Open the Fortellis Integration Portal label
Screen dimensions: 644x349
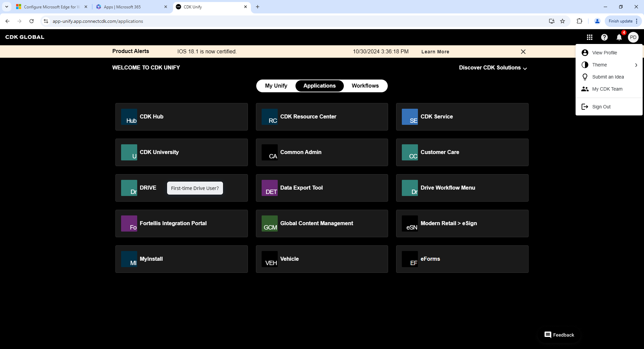[x=173, y=223]
